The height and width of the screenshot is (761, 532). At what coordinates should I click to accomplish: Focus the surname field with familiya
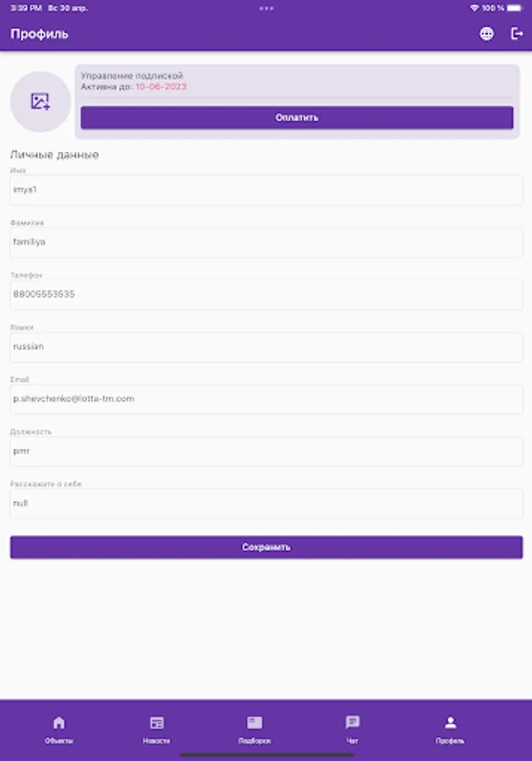(x=266, y=242)
